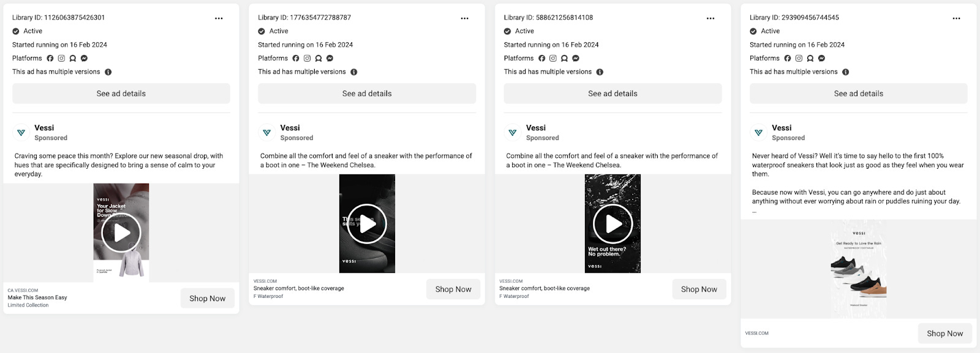Screen dimensions: 980x353
Task: Open three-dot menu for Library ID 588621256814108
Action: tap(710, 18)
